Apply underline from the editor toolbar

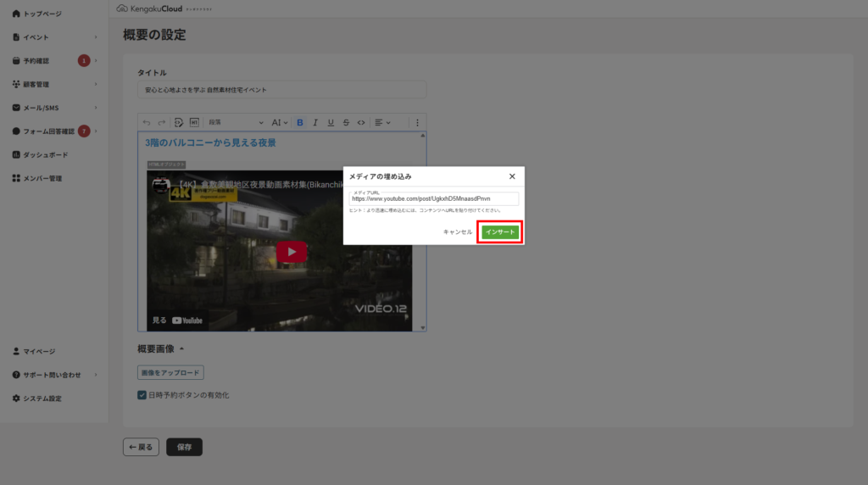pos(331,122)
